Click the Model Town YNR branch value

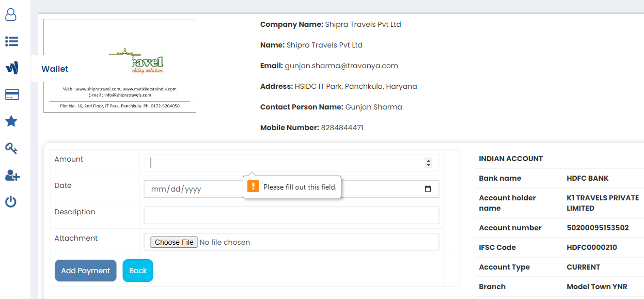[597, 287]
